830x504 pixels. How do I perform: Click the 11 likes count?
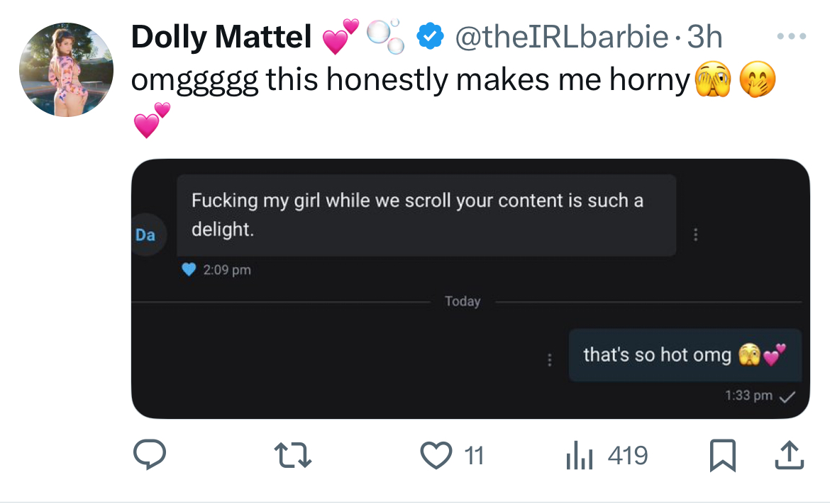click(x=475, y=455)
